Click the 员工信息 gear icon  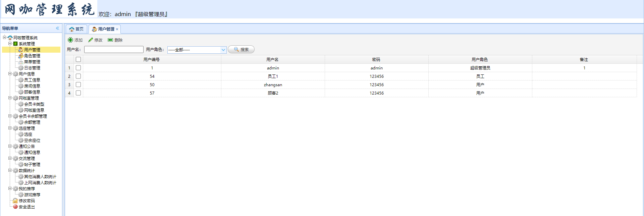21,80
